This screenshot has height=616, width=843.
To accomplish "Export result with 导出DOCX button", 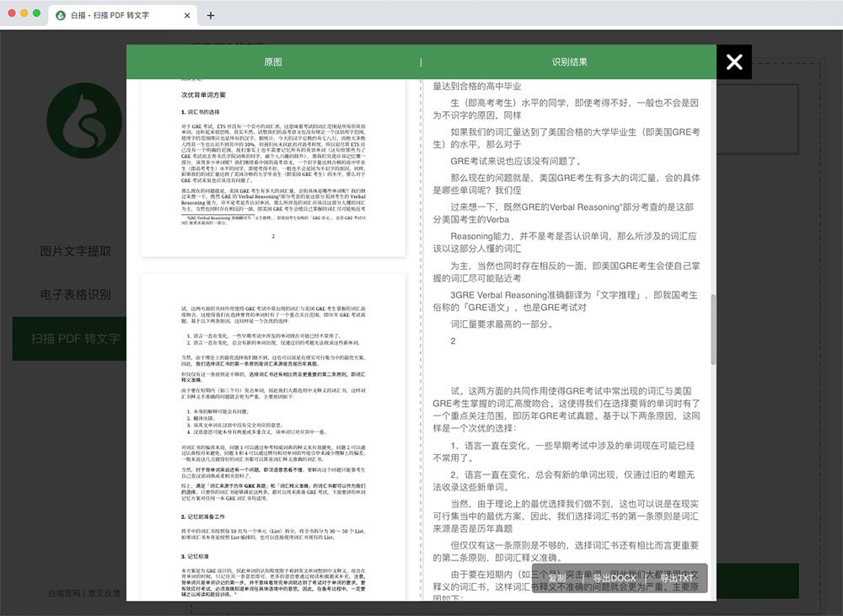I will 615,578.
